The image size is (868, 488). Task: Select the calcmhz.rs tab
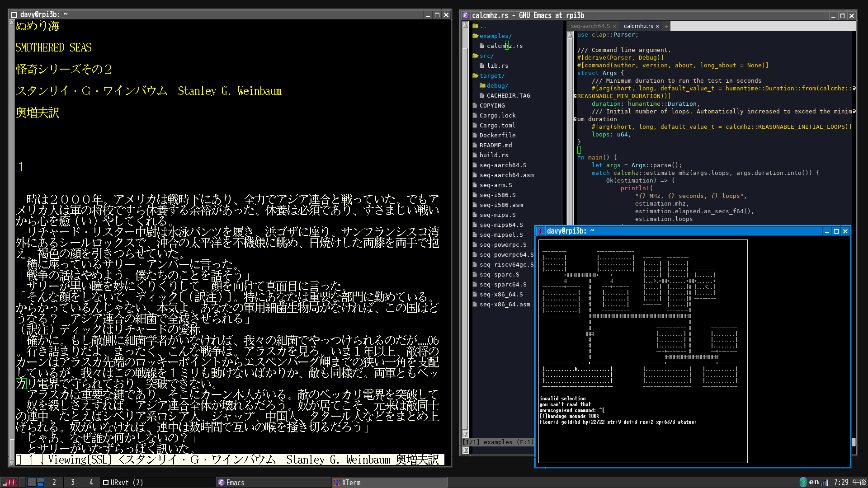point(638,26)
